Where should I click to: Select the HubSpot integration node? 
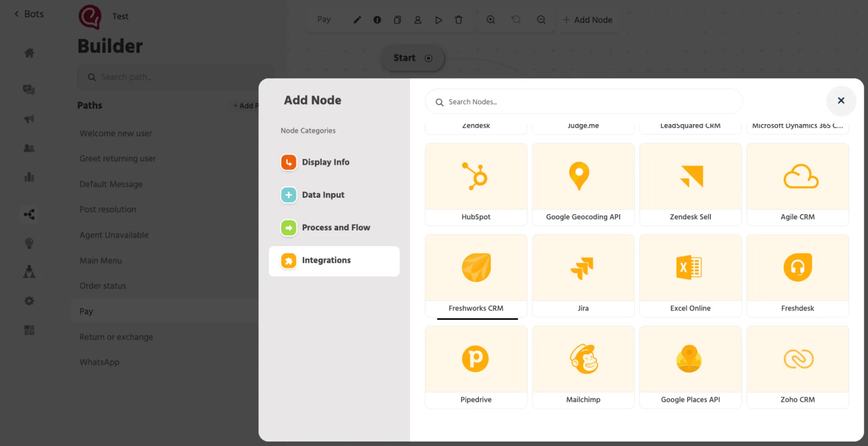pyautogui.click(x=476, y=184)
